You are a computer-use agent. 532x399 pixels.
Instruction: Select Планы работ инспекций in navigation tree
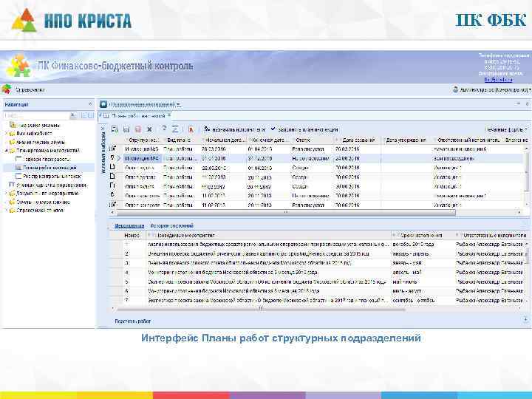coord(50,168)
